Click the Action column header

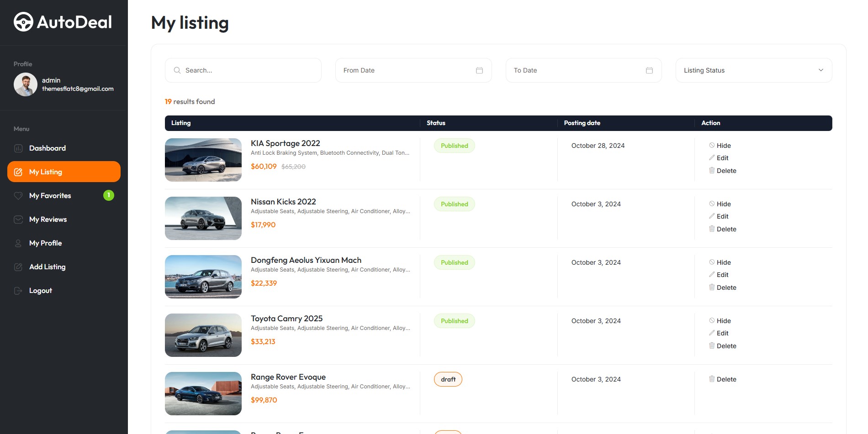tap(711, 123)
